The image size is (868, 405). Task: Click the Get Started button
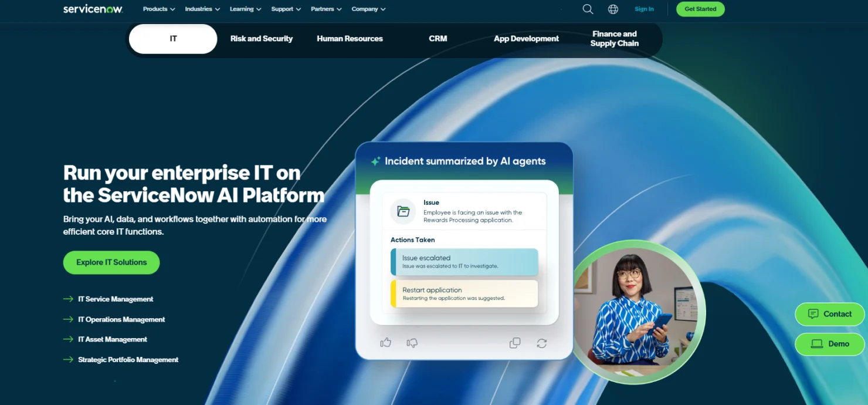click(x=700, y=9)
